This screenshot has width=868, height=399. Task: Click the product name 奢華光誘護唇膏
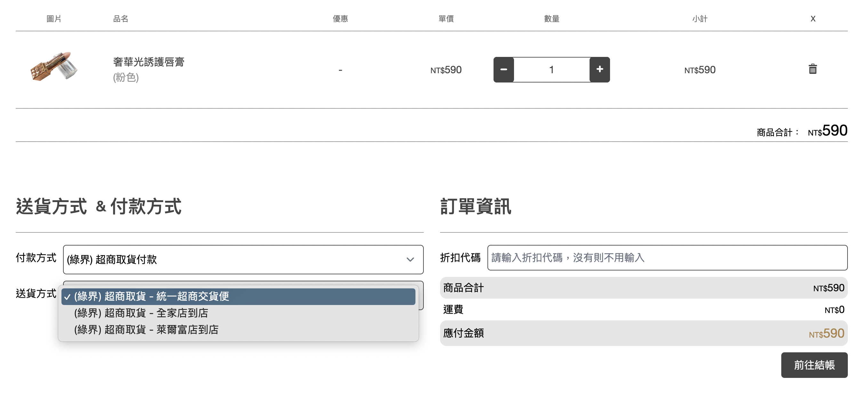149,62
